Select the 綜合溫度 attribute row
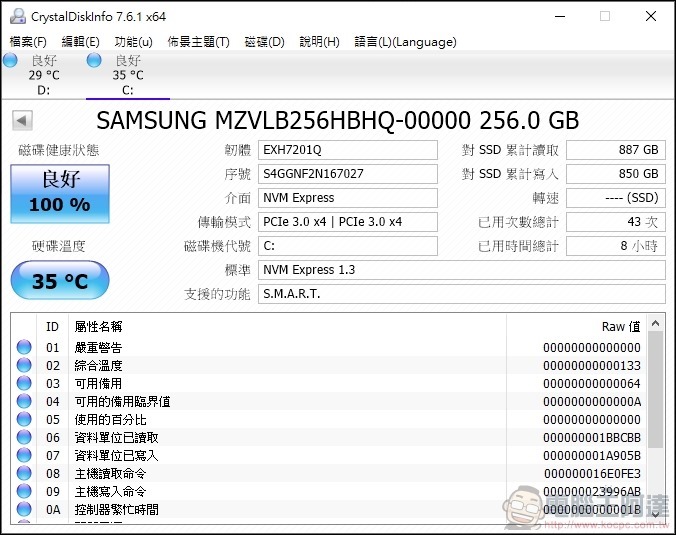This screenshot has height=535, width=676. click(x=329, y=366)
